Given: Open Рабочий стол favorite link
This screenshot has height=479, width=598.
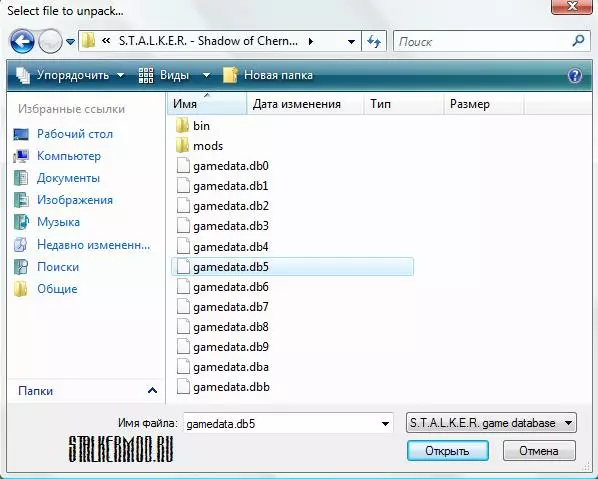Looking at the screenshot, I should click(63, 134).
